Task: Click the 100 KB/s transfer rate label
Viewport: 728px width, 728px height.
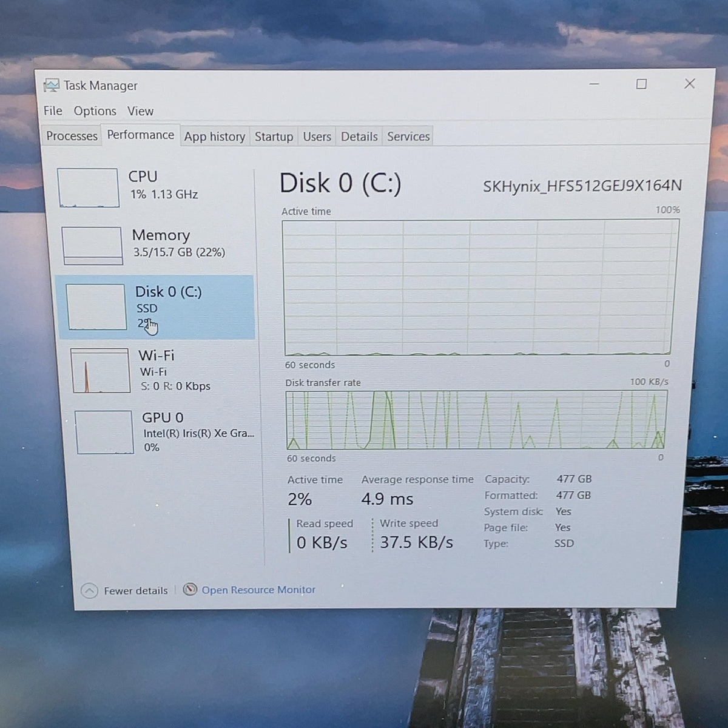Action: 649,382
